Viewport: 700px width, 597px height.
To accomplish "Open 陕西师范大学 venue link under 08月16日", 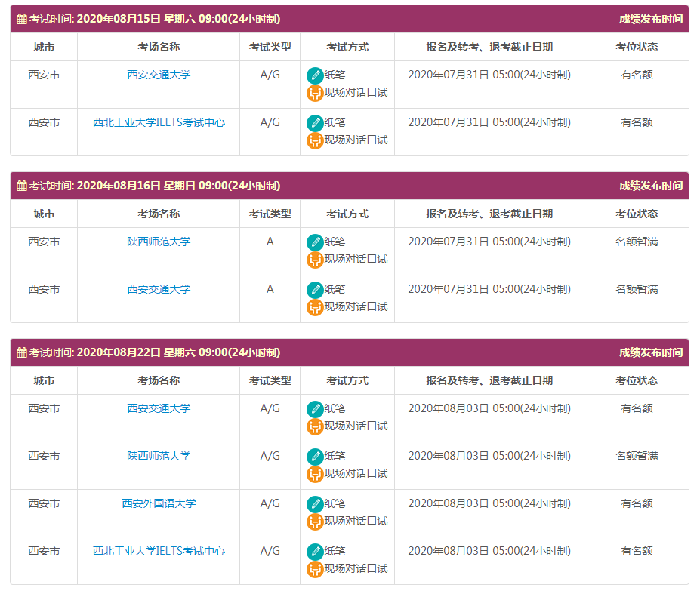I will [159, 242].
